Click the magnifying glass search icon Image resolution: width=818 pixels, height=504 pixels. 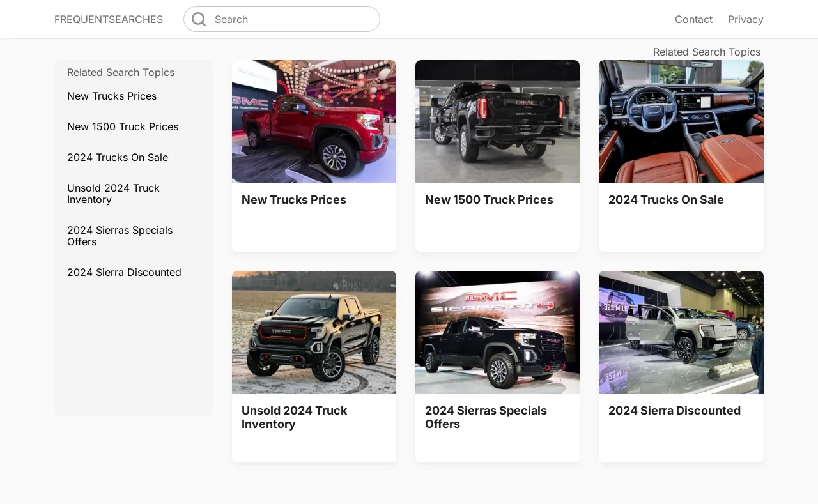(x=199, y=19)
